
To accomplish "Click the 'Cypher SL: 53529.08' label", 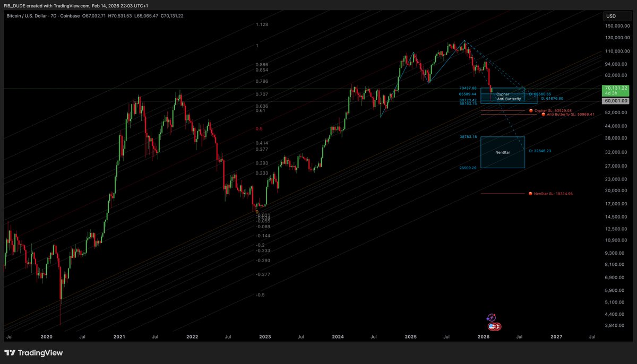I will click(553, 111).
